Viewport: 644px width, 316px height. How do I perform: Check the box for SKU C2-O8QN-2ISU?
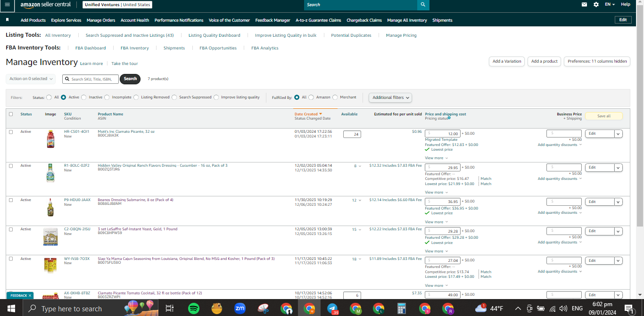[11, 229]
